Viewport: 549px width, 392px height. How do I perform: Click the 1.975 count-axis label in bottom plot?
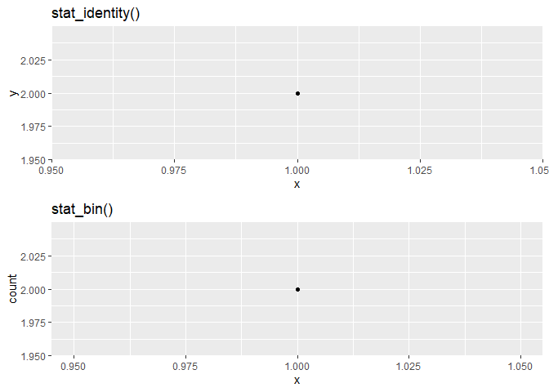pyautogui.click(x=33, y=323)
